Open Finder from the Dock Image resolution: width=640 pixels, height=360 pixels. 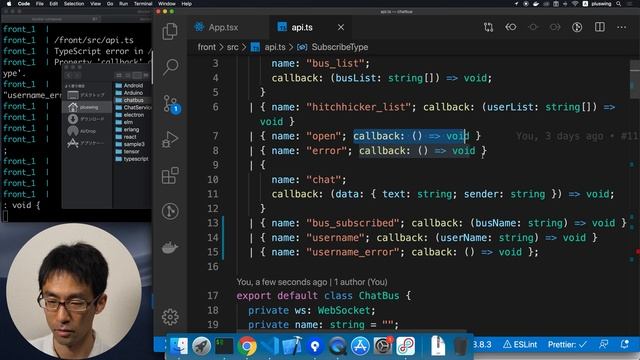(x=178, y=346)
